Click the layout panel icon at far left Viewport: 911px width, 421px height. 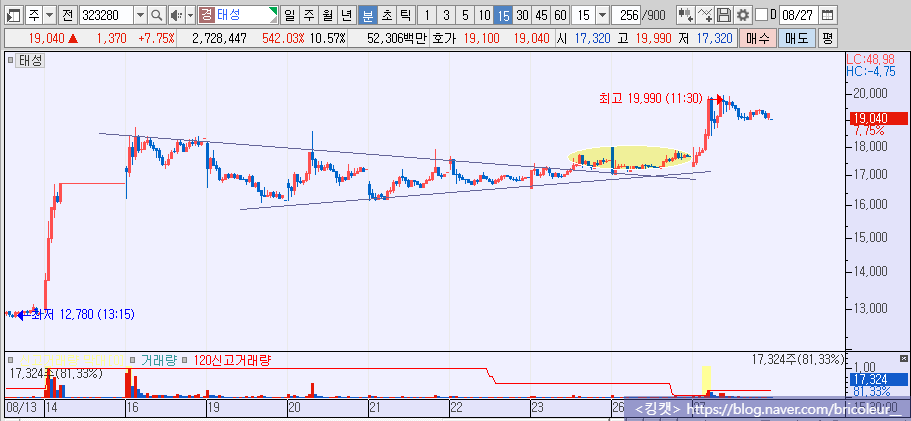click(x=15, y=15)
